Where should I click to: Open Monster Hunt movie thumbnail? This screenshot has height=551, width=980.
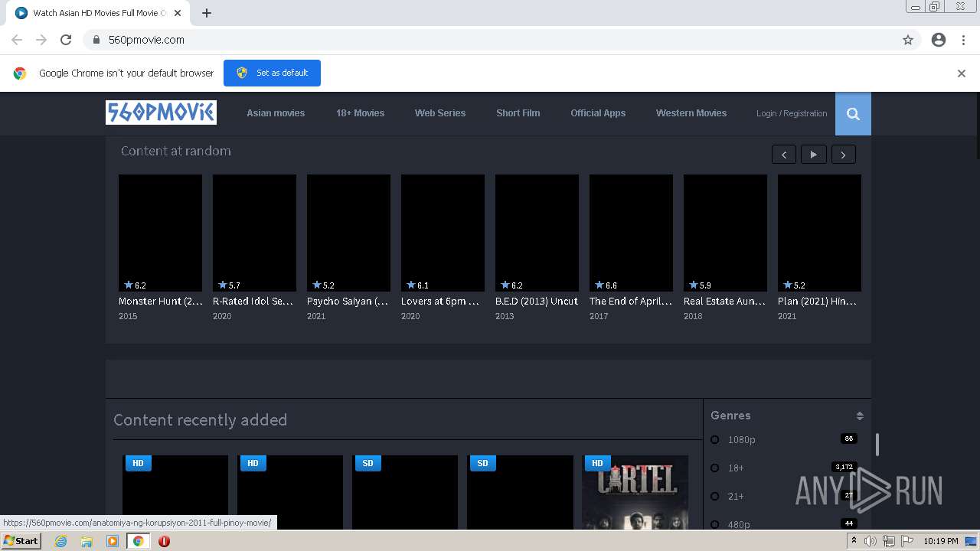(160, 233)
